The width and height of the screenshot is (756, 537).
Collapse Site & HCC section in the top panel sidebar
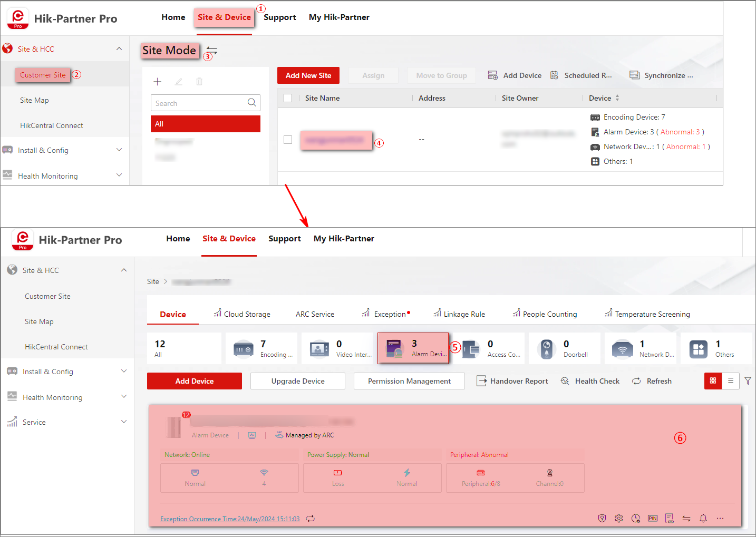pyautogui.click(x=119, y=49)
